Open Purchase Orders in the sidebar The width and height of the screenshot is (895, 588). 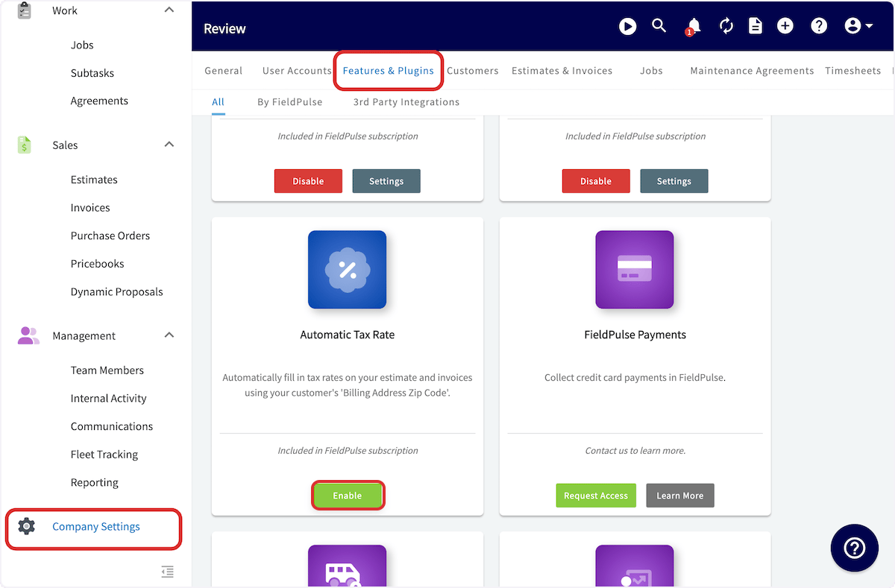coord(110,235)
